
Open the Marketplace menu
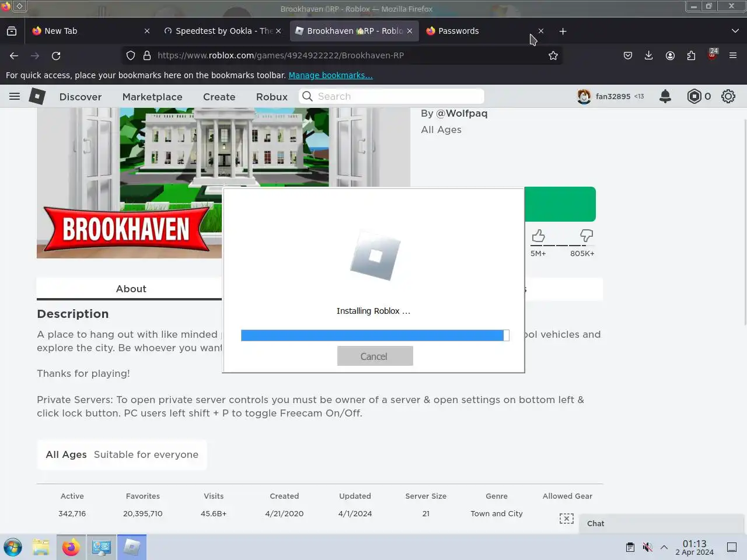(152, 97)
